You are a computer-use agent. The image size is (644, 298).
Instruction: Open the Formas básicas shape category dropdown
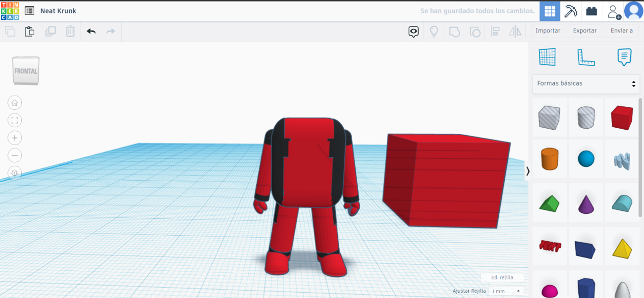click(586, 84)
